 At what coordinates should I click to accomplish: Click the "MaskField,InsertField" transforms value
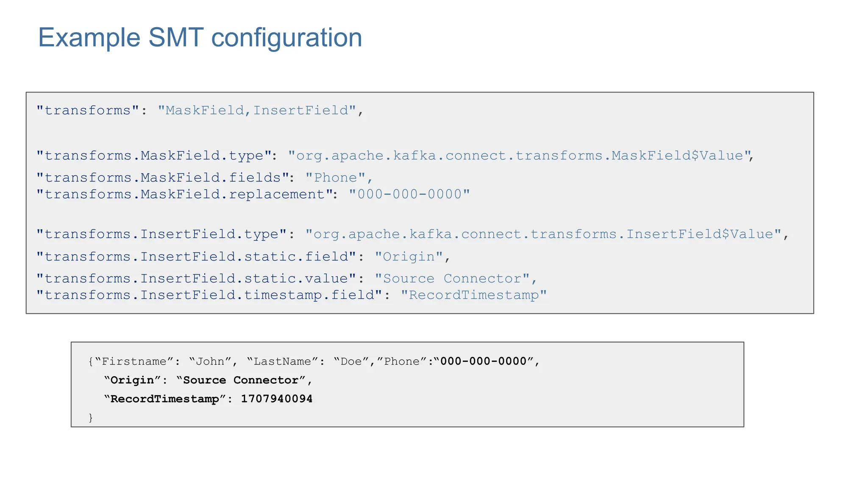tap(256, 111)
